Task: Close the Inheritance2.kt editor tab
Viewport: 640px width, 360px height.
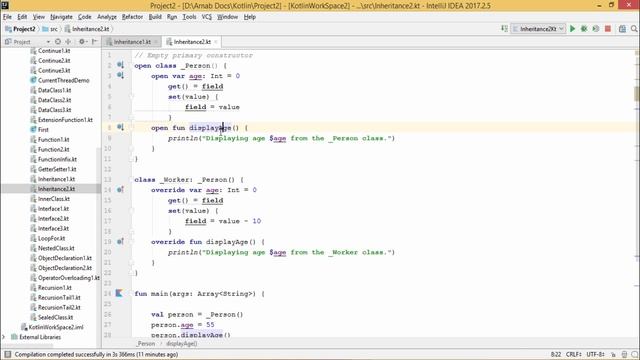Action: 216,42
